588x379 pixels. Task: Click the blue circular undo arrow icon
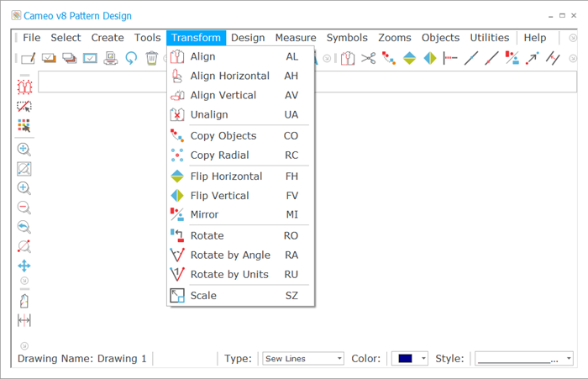(131, 59)
